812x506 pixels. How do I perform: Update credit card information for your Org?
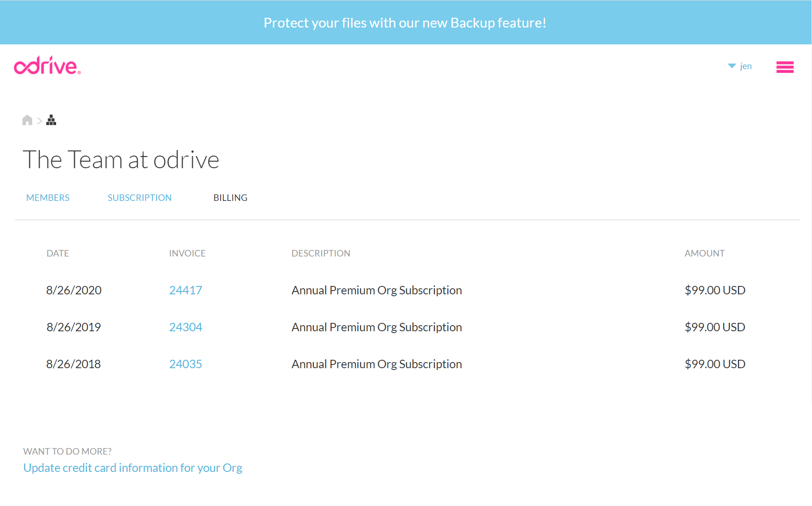click(133, 468)
